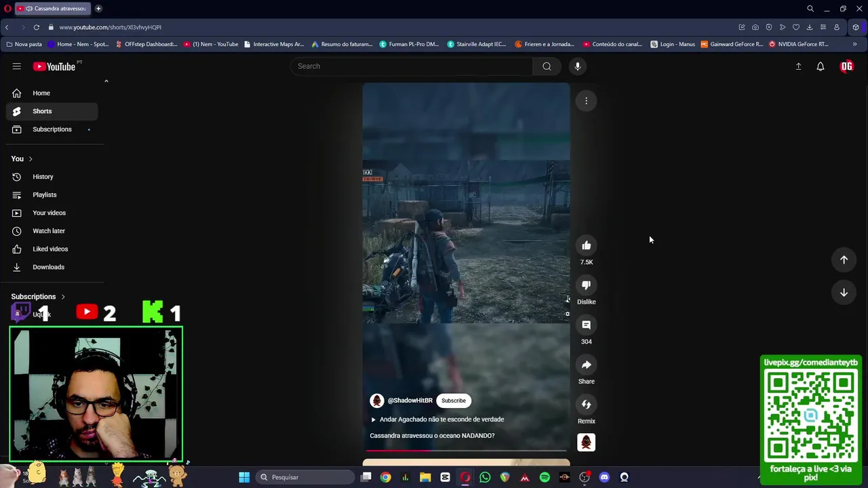Open the account avatar menu
Image resolution: width=868 pixels, height=488 pixels.
pyautogui.click(x=846, y=66)
